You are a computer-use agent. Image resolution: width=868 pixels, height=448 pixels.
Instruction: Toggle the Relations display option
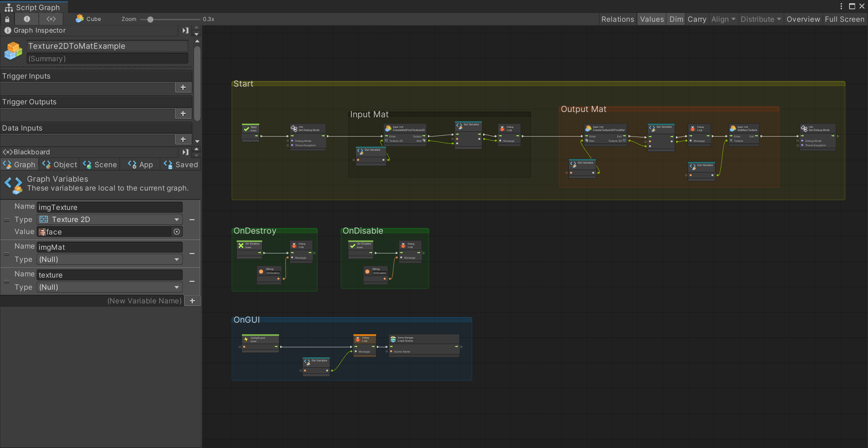point(618,19)
